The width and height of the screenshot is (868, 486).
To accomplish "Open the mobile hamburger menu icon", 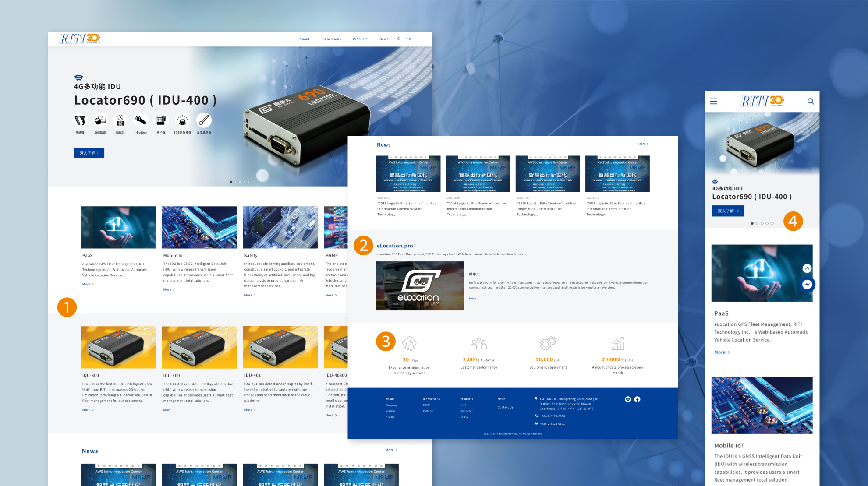I will pos(713,102).
